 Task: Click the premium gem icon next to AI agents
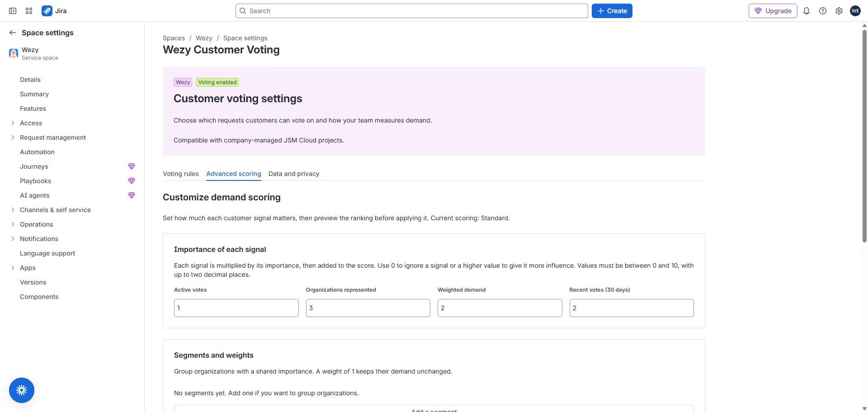(132, 195)
